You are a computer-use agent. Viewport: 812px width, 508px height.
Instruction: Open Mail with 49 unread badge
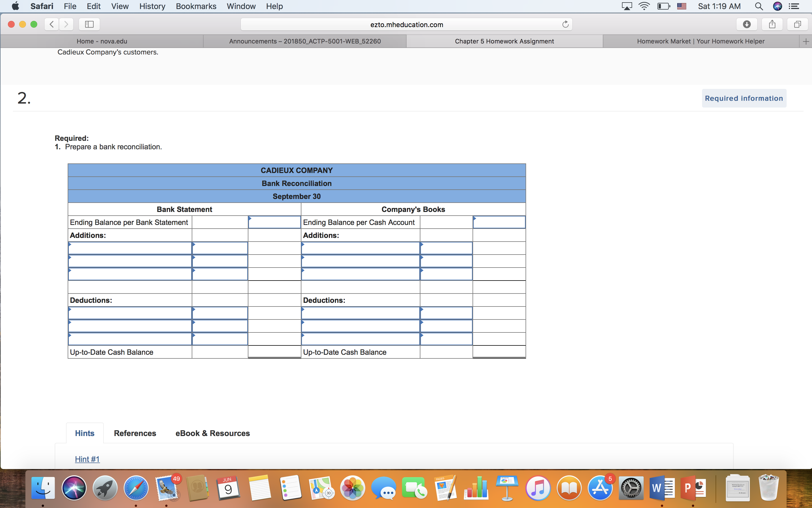(x=167, y=488)
